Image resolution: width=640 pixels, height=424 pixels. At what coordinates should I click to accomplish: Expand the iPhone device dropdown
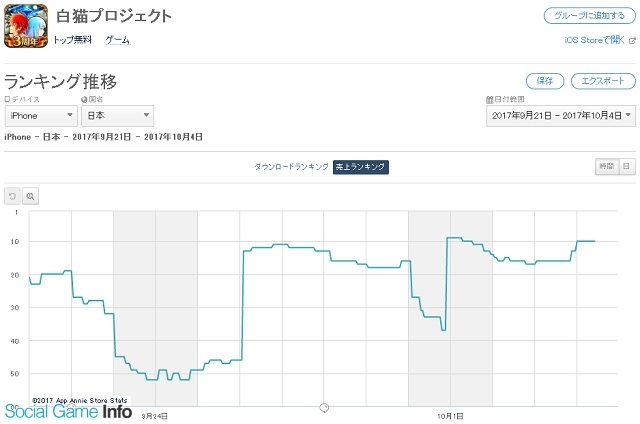pos(41,116)
